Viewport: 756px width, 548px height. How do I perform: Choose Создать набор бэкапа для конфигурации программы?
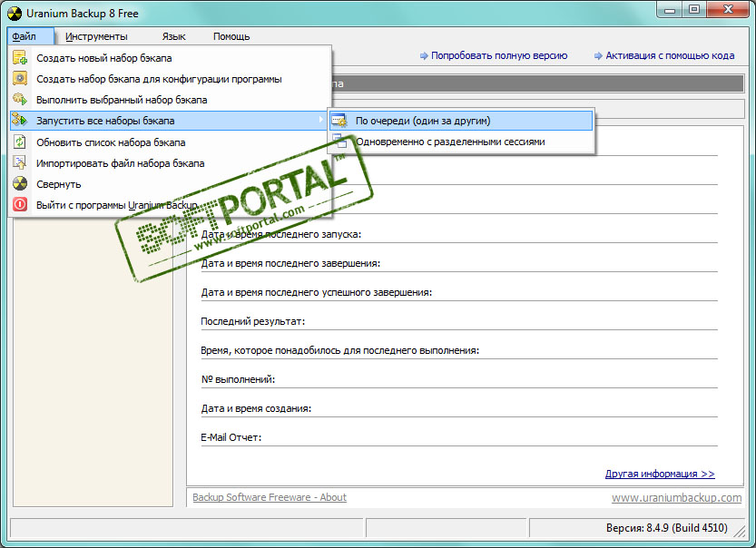coord(171,79)
